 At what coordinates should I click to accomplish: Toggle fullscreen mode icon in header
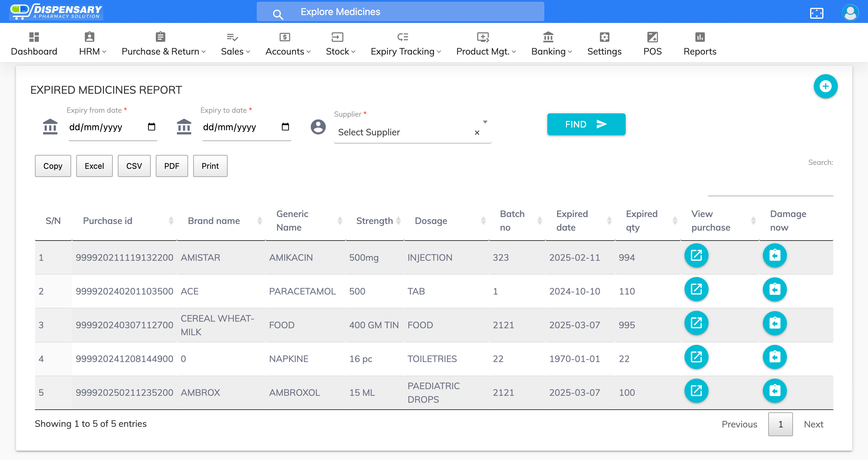pyautogui.click(x=816, y=13)
